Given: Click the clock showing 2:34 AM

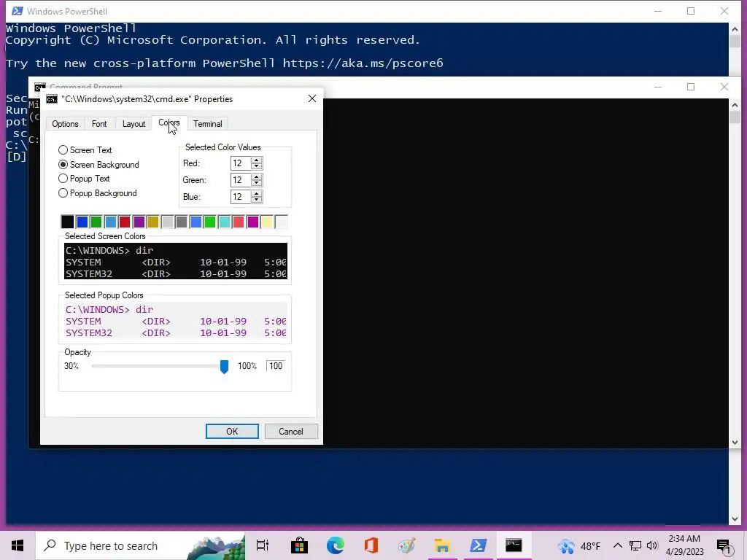Looking at the screenshot, I should pyautogui.click(x=684, y=545).
